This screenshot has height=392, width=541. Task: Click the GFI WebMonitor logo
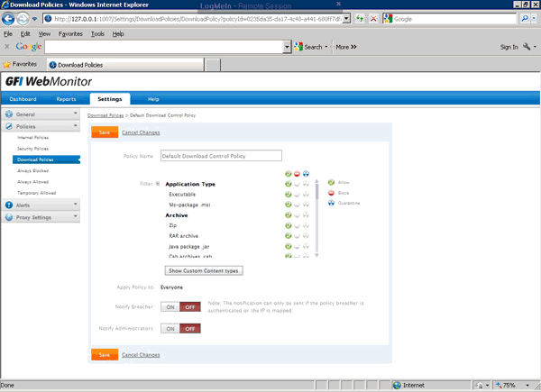coord(49,81)
